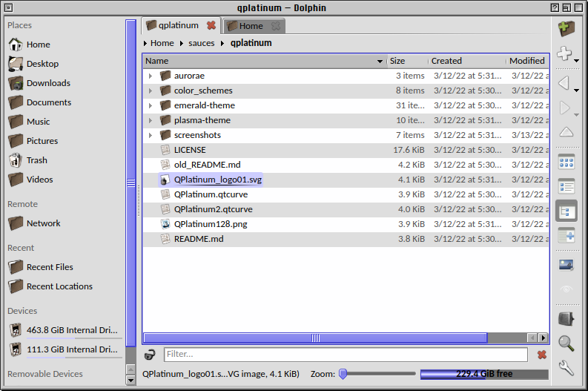
Task: Click the Zoom slider handle
Action: [343, 374]
